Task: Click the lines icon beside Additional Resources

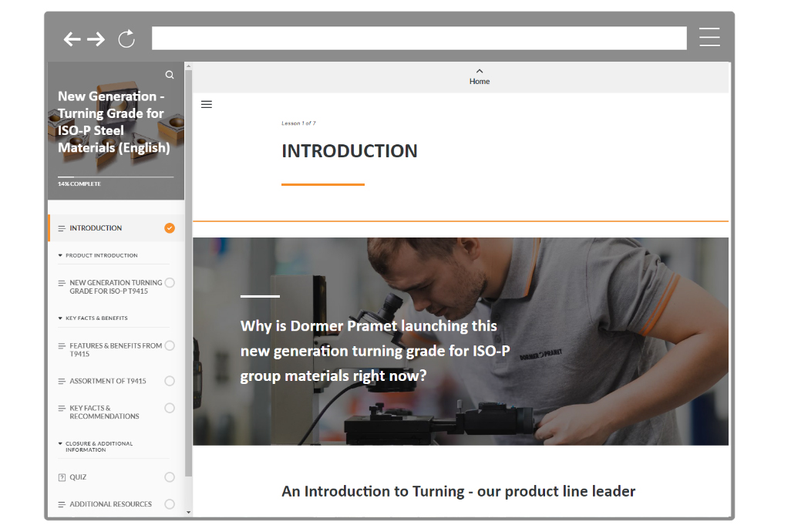Action: point(62,504)
